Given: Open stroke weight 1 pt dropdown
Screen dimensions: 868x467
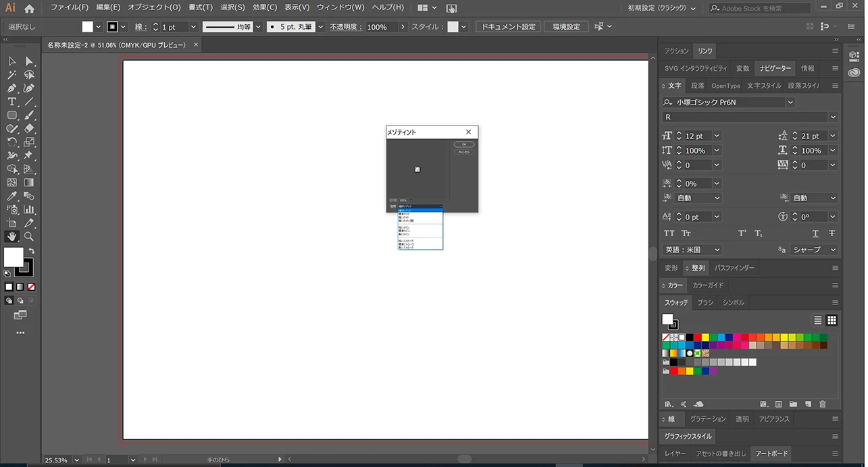Looking at the screenshot, I should (193, 27).
